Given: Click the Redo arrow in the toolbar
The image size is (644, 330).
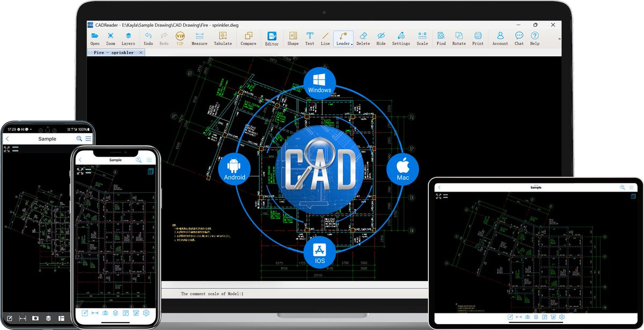Looking at the screenshot, I should tap(164, 38).
